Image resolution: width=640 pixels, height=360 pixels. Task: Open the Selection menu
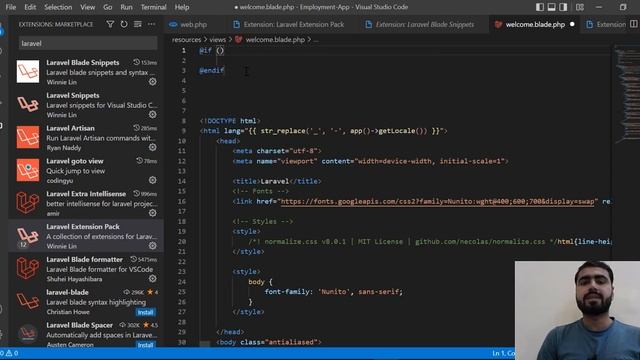pos(58,7)
